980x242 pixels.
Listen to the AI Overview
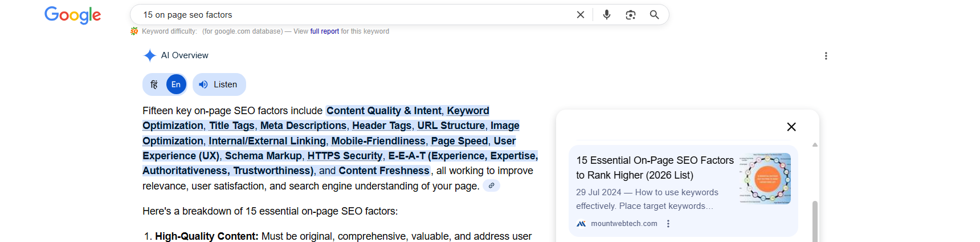coord(219,84)
